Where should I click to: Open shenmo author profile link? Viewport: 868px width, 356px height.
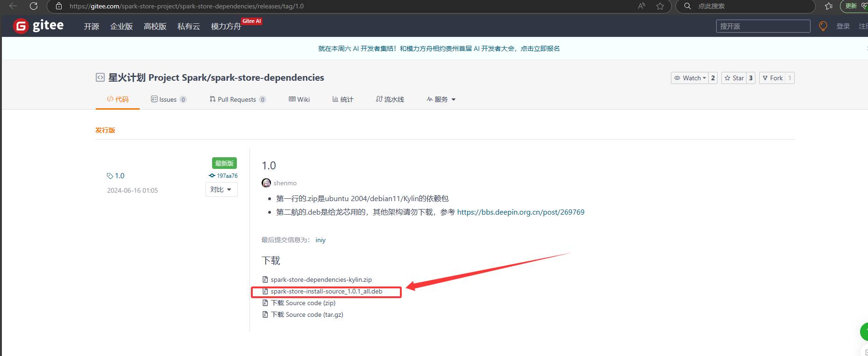pos(285,183)
